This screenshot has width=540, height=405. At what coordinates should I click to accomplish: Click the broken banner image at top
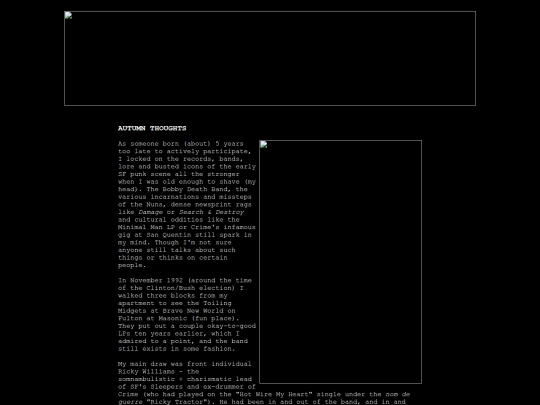270,59
